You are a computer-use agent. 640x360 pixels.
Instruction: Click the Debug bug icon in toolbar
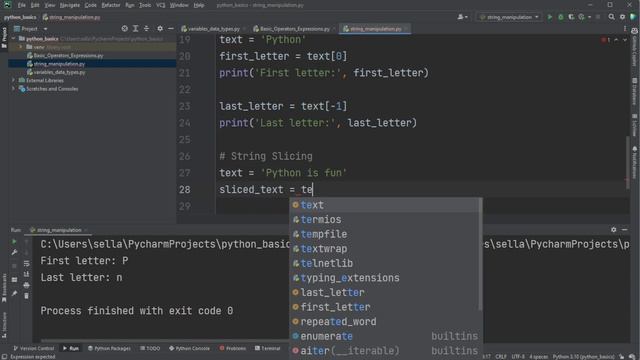tap(560, 17)
